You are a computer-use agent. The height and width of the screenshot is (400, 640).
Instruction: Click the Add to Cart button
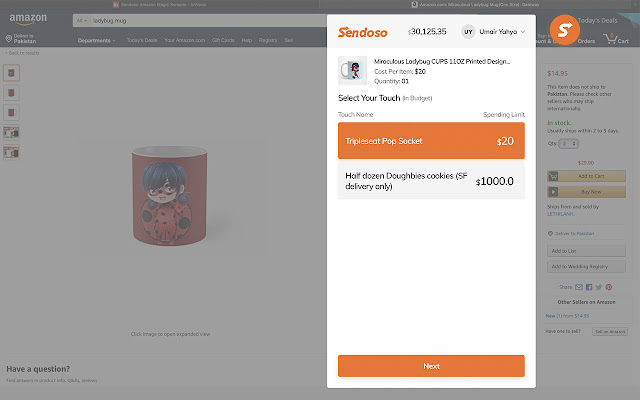586,176
